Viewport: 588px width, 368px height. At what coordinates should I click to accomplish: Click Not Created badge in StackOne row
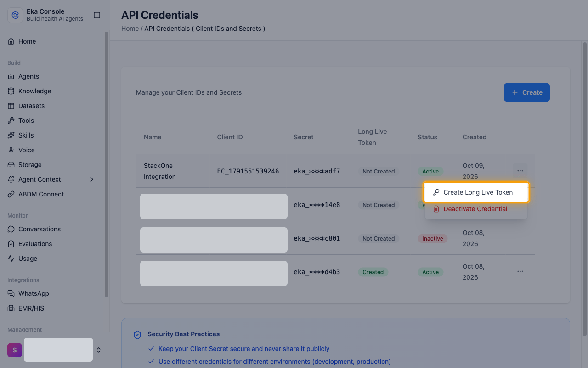pos(379,171)
